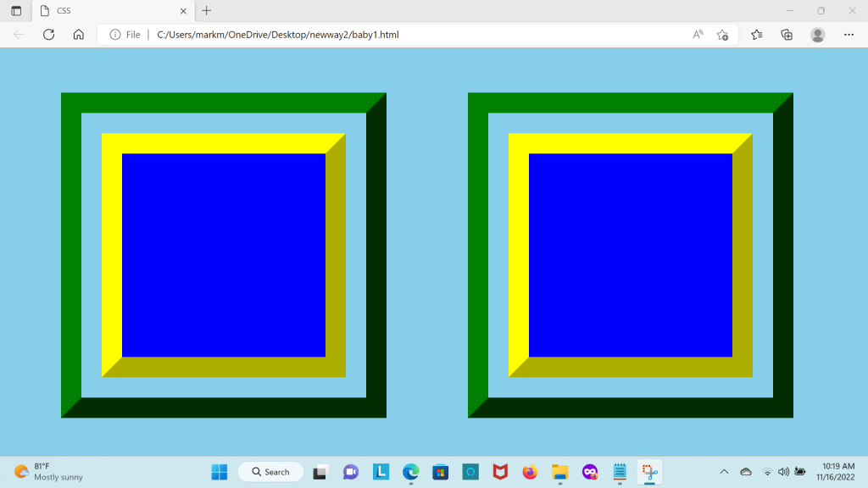This screenshot has height=488, width=868.
Task: Open a new browser tab
Action: tap(207, 11)
